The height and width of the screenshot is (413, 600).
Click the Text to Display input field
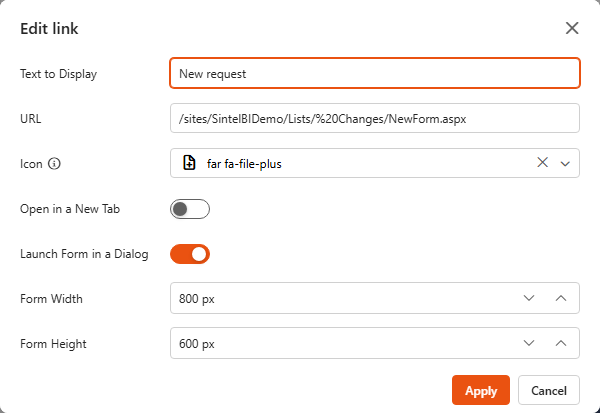click(375, 73)
